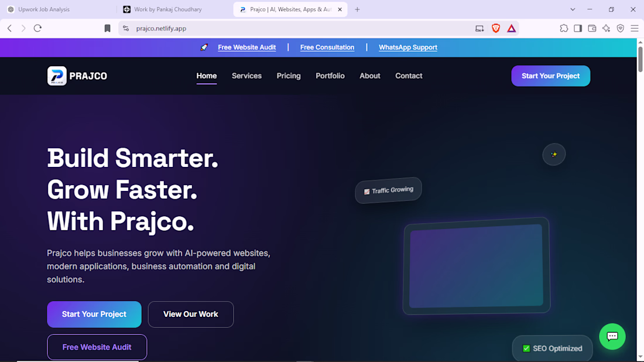Open Portfolio in site navigation

(x=330, y=76)
